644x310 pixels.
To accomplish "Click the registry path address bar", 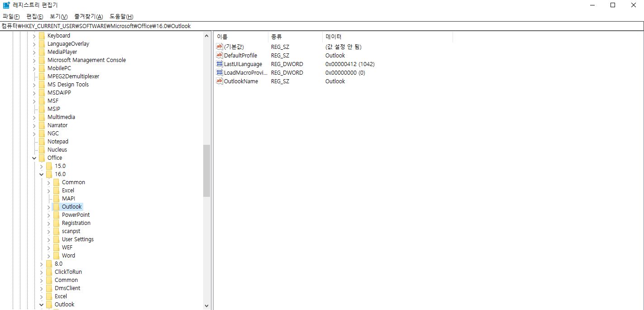I will 322,26.
